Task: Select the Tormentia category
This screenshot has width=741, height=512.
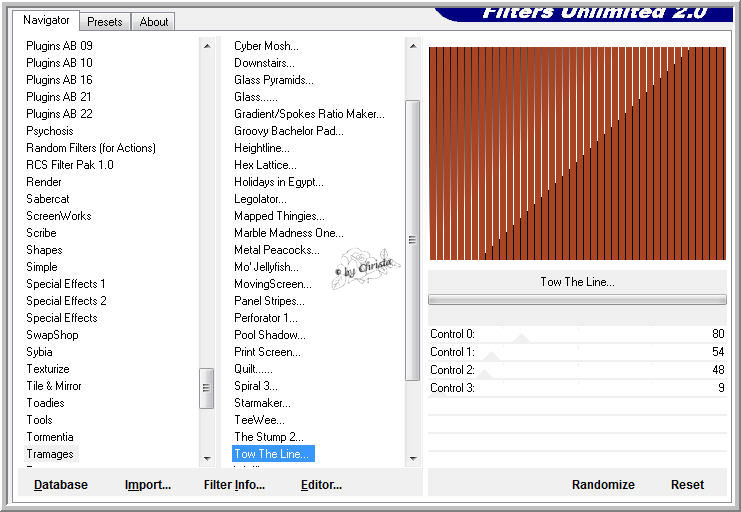Action: coord(50,437)
